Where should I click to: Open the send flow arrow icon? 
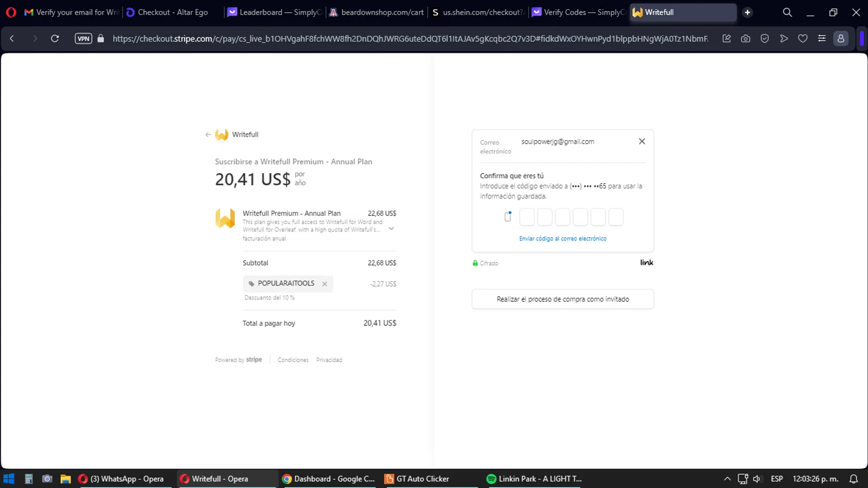pos(784,39)
